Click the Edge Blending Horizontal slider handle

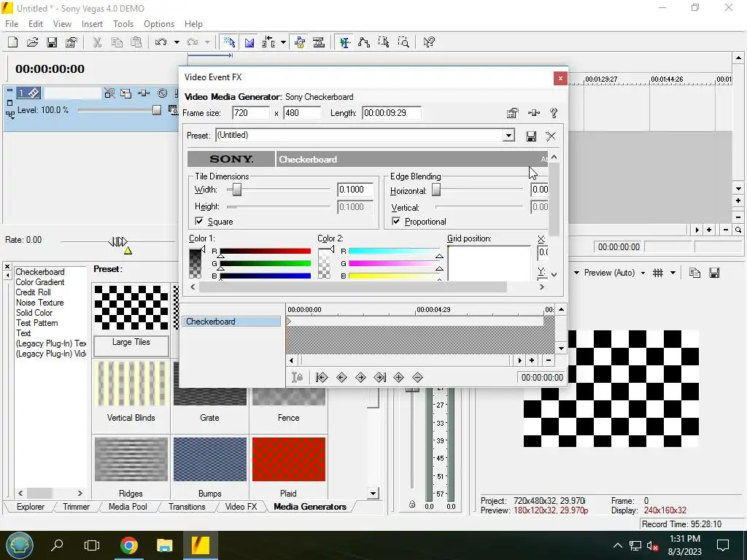pyautogui.click(x=436, y=190)
